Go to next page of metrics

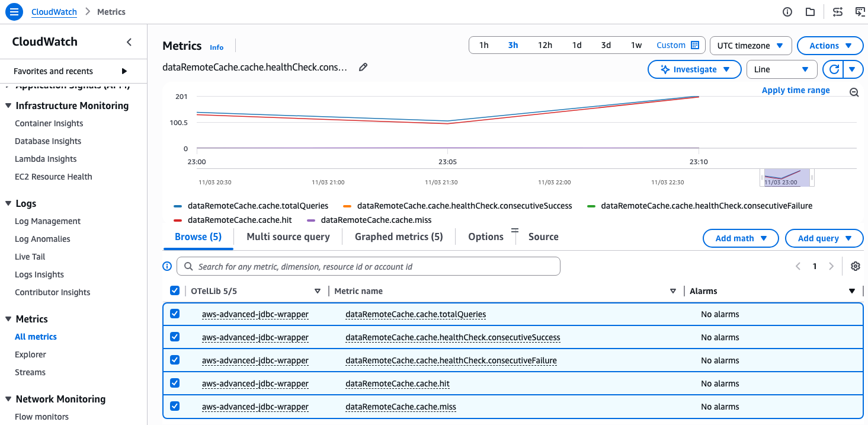point(831,266)
